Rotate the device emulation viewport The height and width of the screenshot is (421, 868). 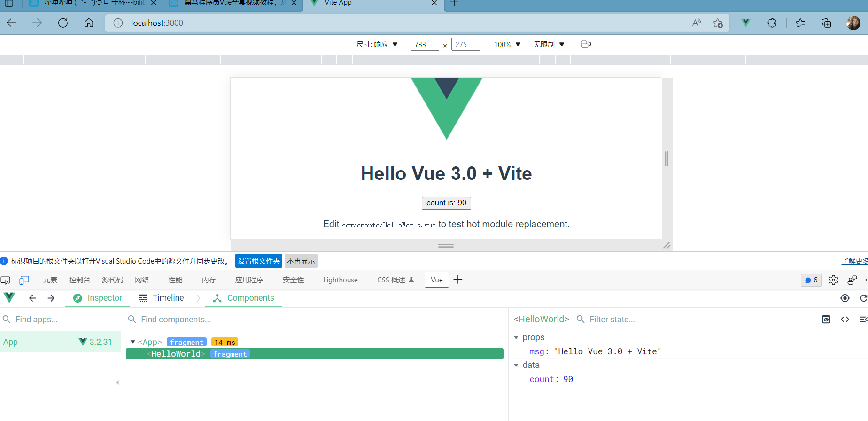(586, 44)
